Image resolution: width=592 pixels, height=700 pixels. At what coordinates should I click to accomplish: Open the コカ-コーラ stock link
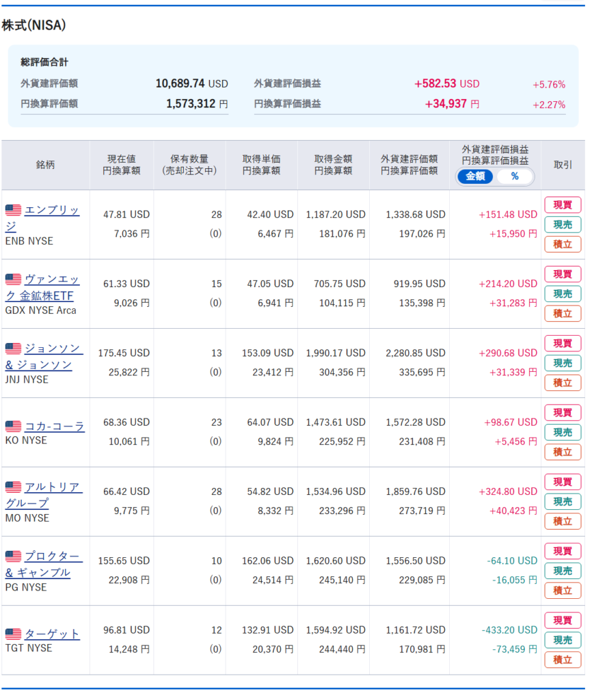(55, 427)
